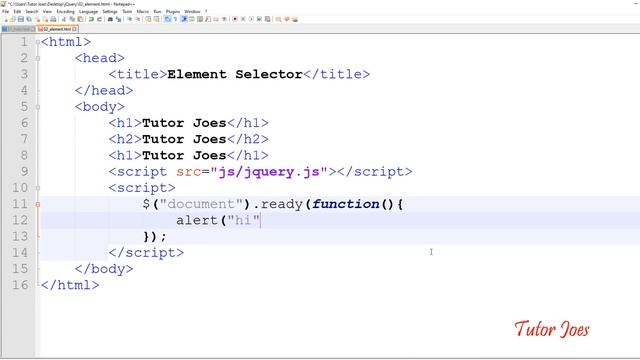Click the "document" string on line 11
The height and width of the screenshot is (360, 640).
[x=201, y=204]
